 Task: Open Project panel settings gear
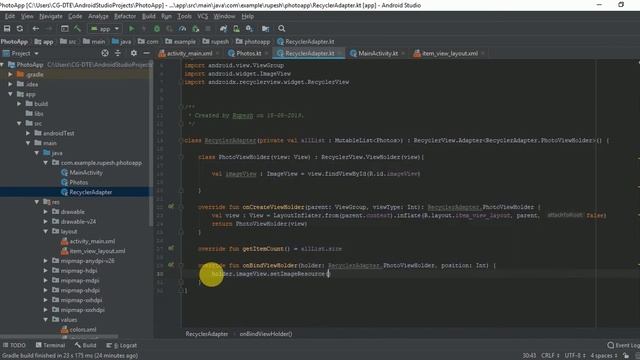(x=133, y=53)
